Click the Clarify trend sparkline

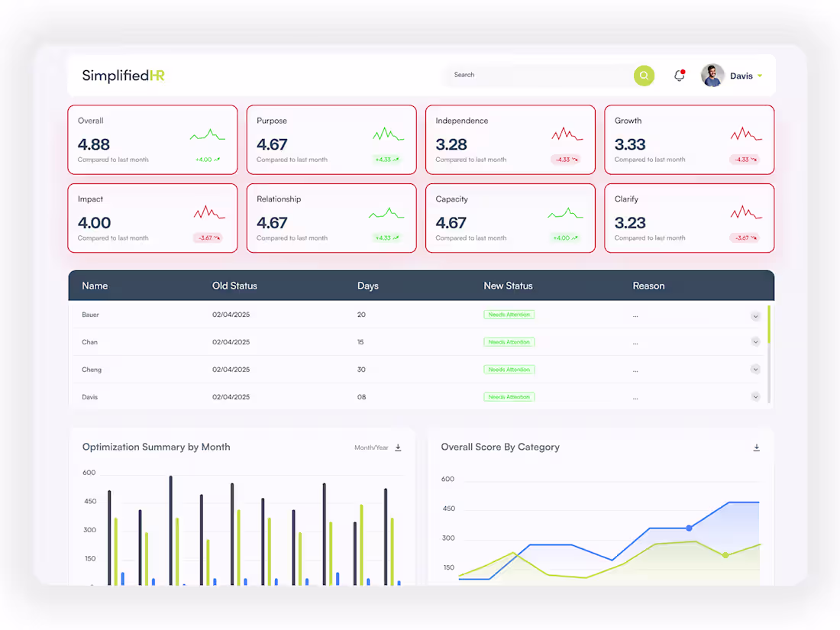(746, 213)
